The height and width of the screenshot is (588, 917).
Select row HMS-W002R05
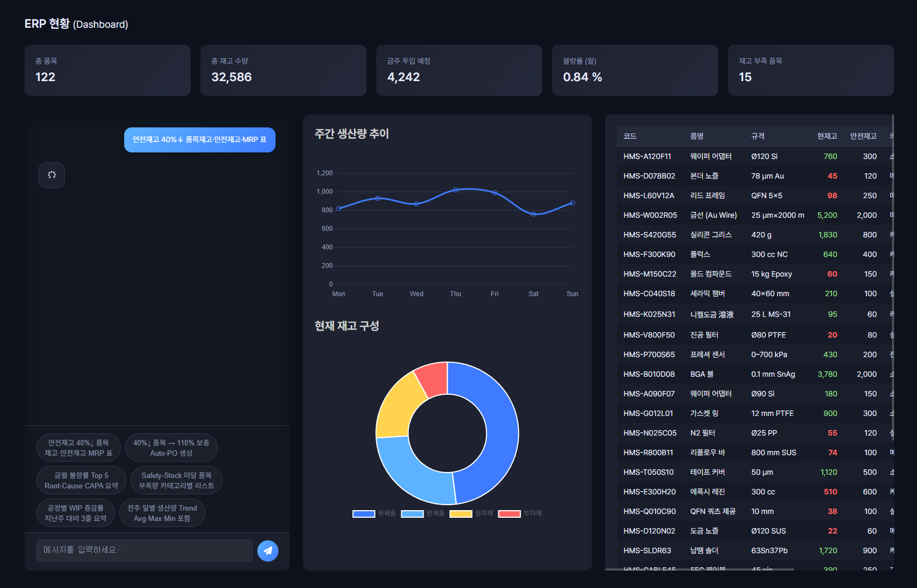coord(755,215)
